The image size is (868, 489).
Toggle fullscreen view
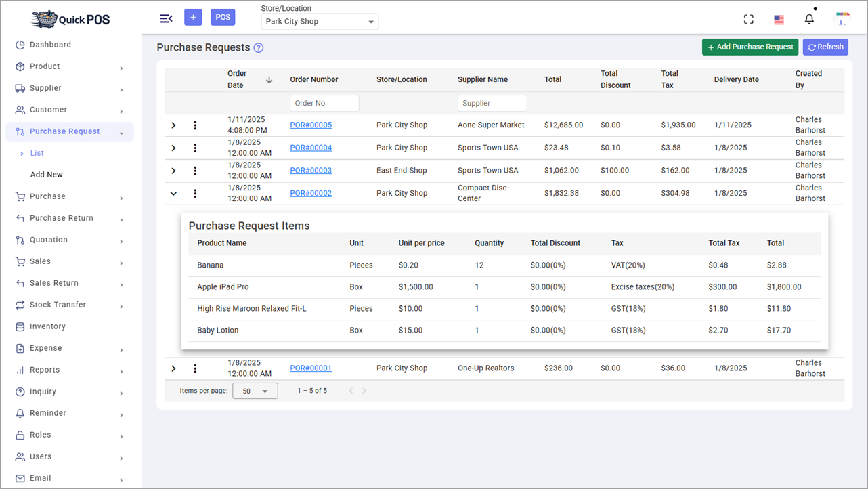[x=748, y=18]
